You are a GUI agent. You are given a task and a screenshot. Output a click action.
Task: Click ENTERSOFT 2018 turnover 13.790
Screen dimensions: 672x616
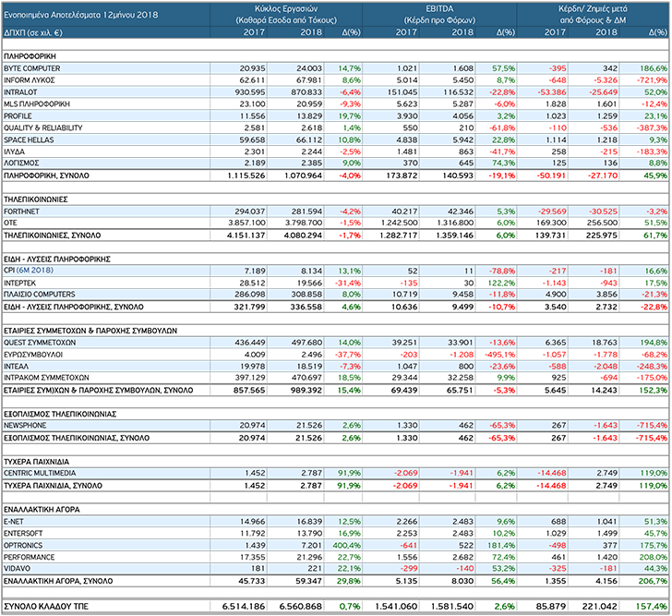tap(309, 534)
